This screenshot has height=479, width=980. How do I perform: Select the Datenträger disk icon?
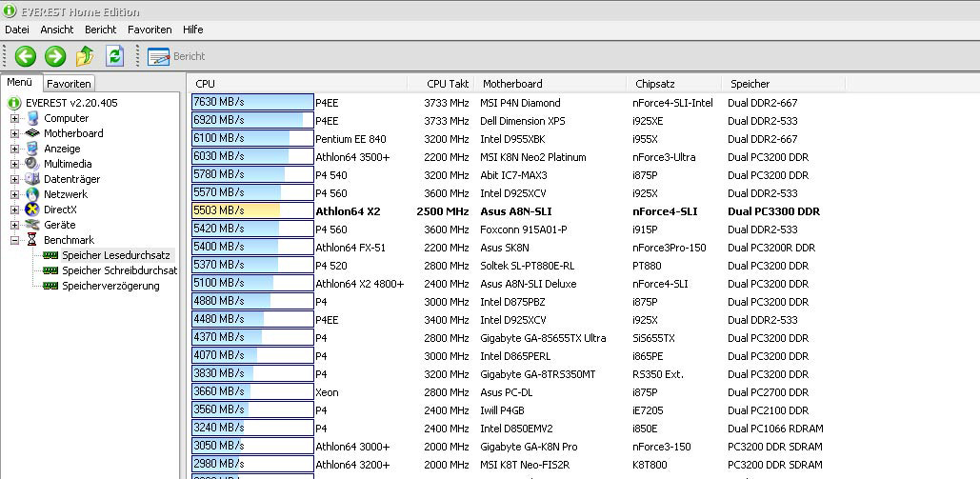[x=32, y=179]
